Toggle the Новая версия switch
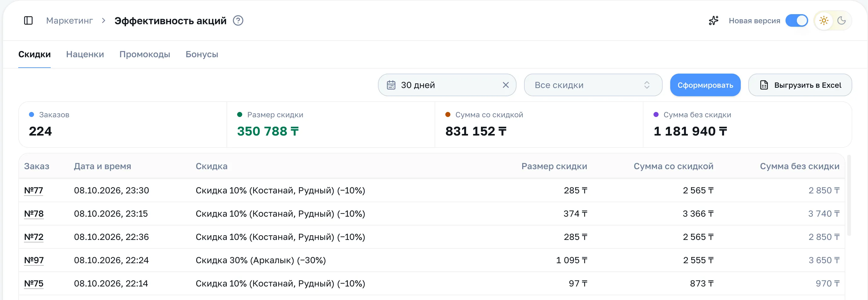 tap(796, 20)
